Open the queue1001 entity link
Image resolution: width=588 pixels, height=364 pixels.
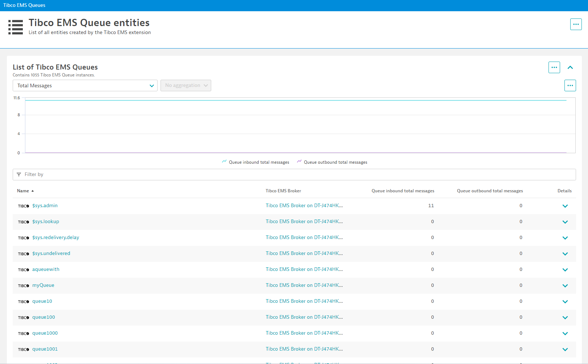[x=45, y=349]
